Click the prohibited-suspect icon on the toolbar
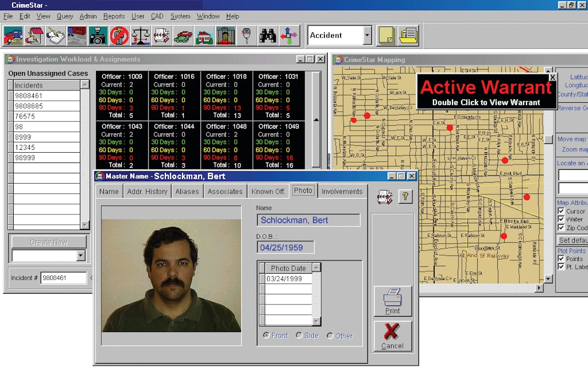 (119, 35)
